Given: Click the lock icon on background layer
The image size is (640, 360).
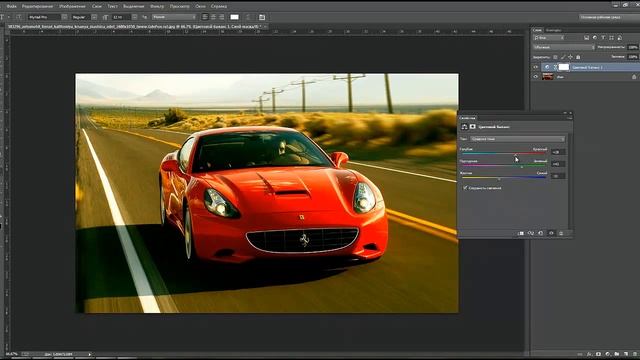Looking at the screenshot, I should point(634,77).
